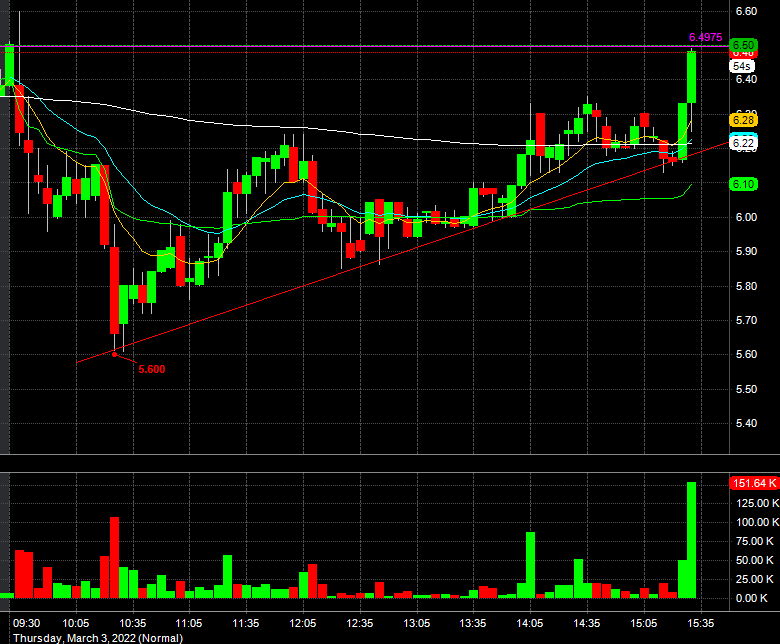Click the 12:35 time axis label
The image size is (780, 644).
360,623
